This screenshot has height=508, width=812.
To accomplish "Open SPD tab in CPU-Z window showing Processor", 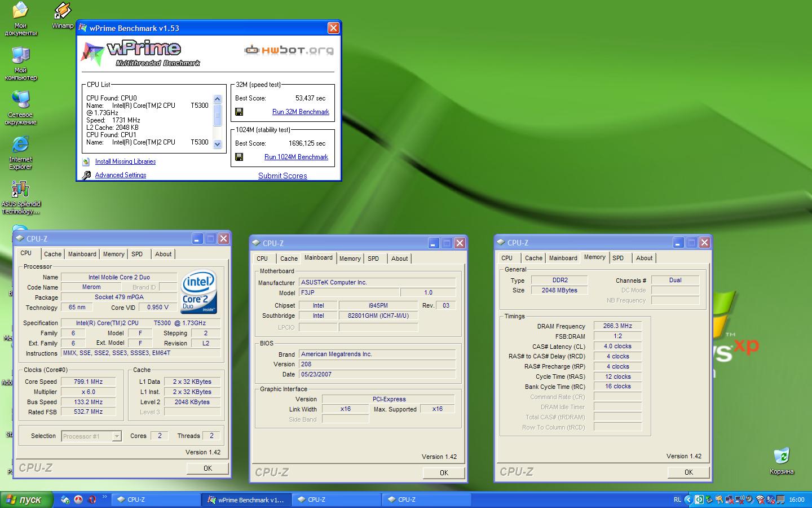I will pos(137,254).
